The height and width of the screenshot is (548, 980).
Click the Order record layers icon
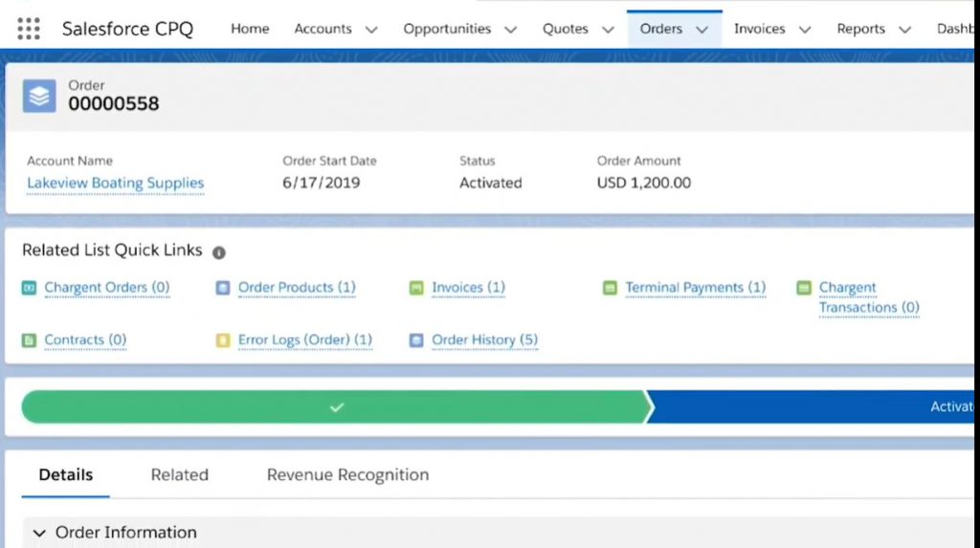click(39, 96)
